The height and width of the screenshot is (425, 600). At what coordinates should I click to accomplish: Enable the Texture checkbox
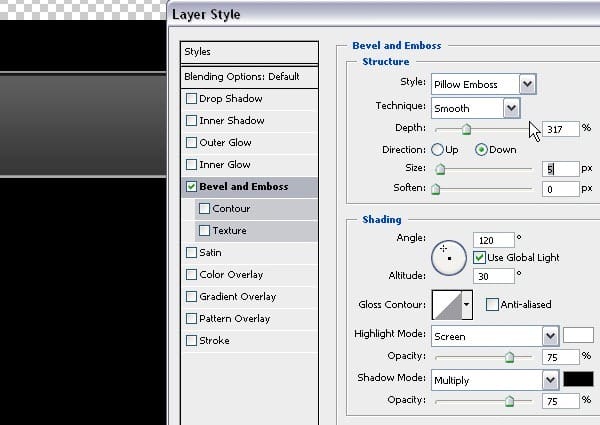click(x=204, y=231)
